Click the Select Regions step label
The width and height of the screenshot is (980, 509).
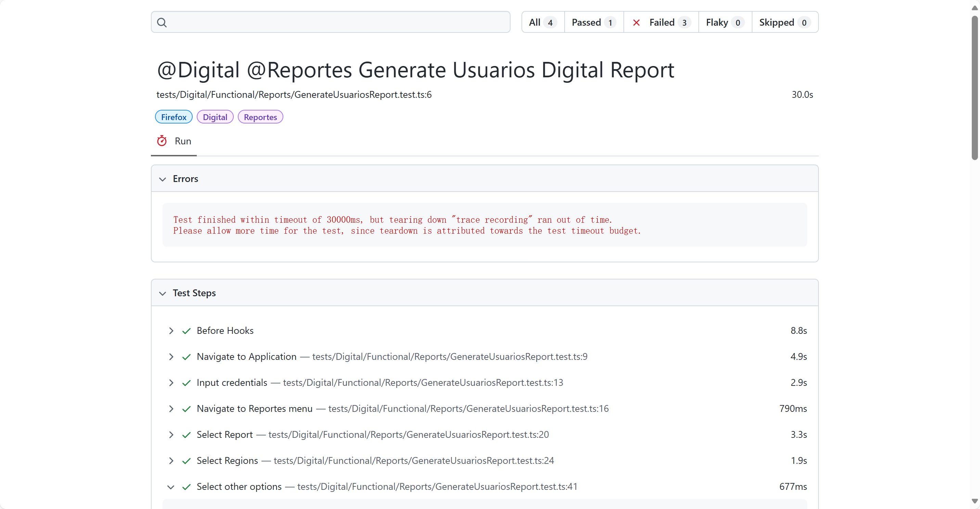pos(228,461)
